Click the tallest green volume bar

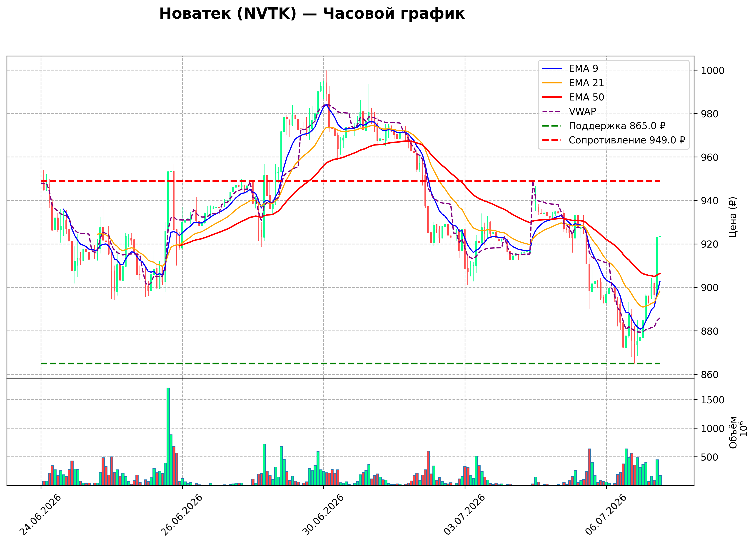coord(168,436)
